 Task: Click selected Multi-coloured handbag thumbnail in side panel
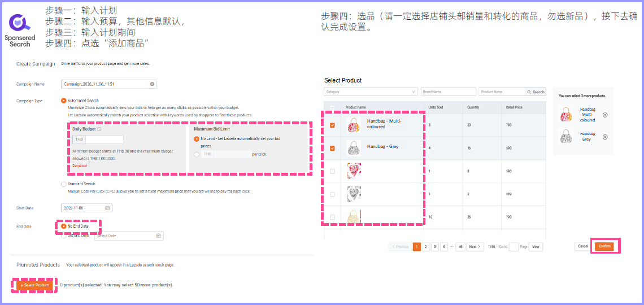[567, 114]
